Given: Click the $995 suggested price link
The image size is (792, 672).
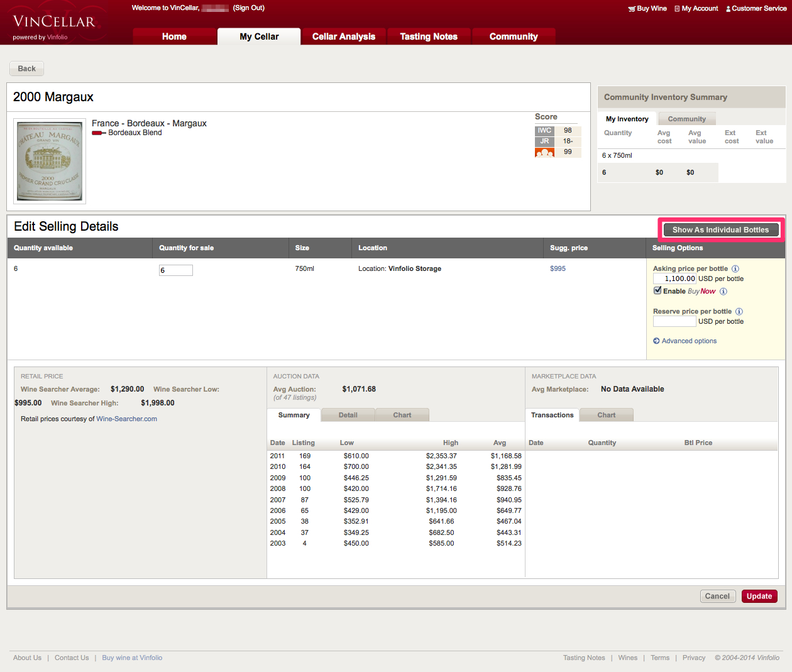Looking at the screenshot, I should click(x=558, y=269).
